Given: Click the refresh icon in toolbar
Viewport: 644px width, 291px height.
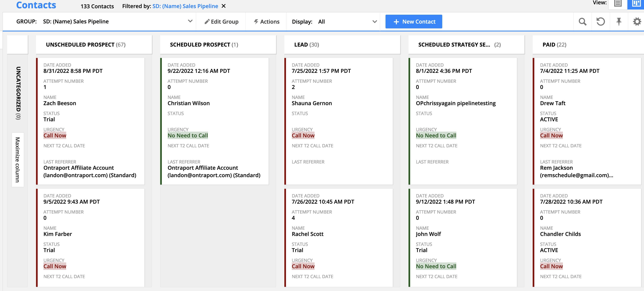Looking at the screenshot, I should 601,22.
